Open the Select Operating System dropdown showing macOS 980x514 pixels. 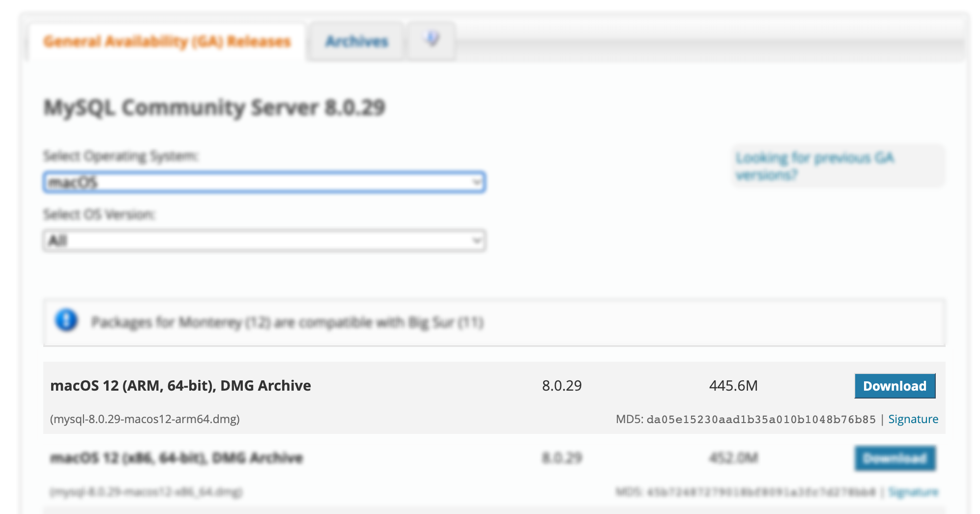tap(264, 182)
